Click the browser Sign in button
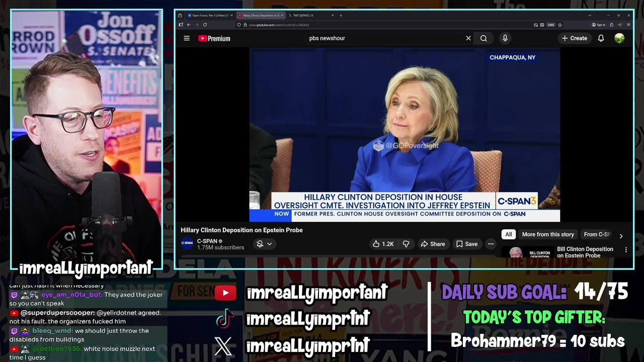This screenshot has width=644, height=362. (598, 25)
